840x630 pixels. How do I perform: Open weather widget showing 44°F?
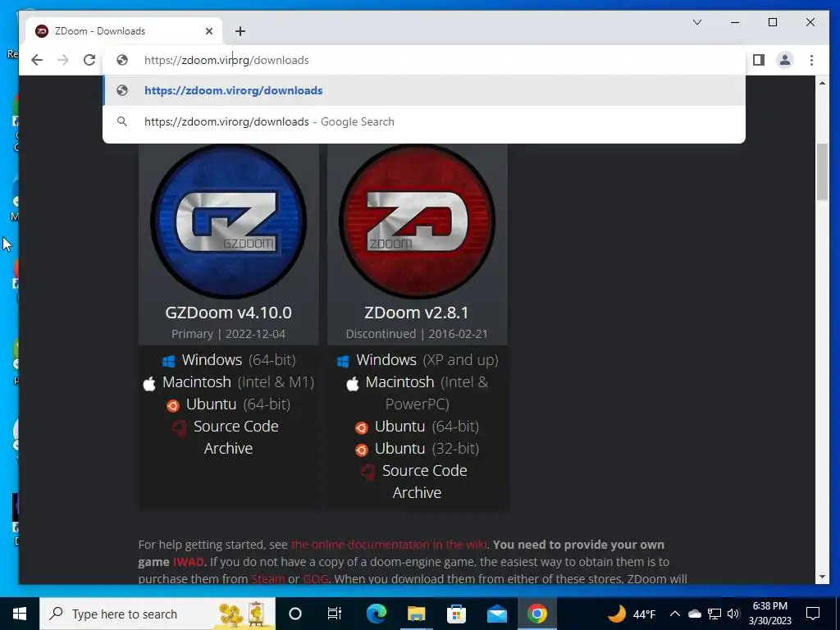(632, 614)
